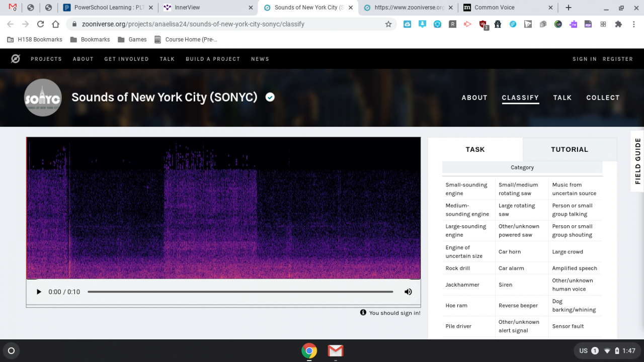
Task: Choose Siren category
Action: point(522,285)
